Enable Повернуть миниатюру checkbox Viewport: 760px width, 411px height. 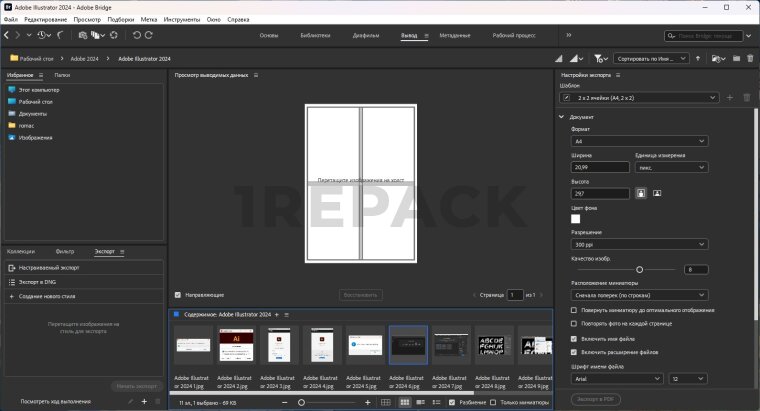pyautogui.click(x=574, y=310)
